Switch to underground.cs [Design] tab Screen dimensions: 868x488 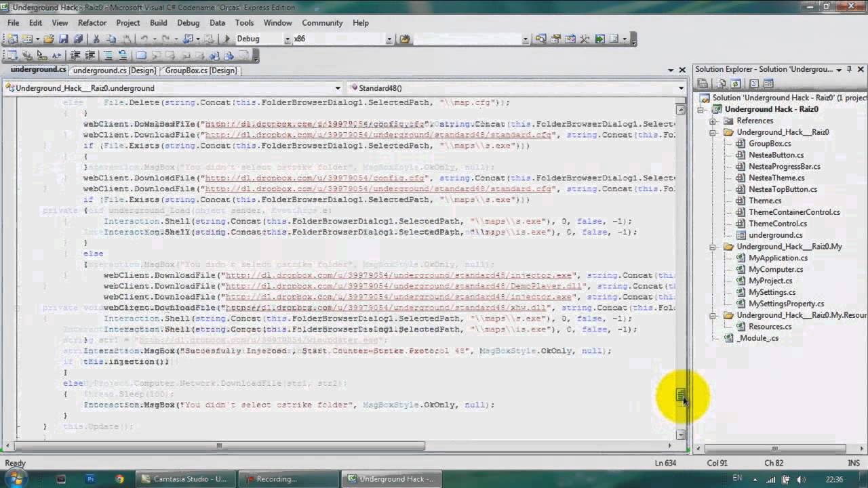pos(114,70)
